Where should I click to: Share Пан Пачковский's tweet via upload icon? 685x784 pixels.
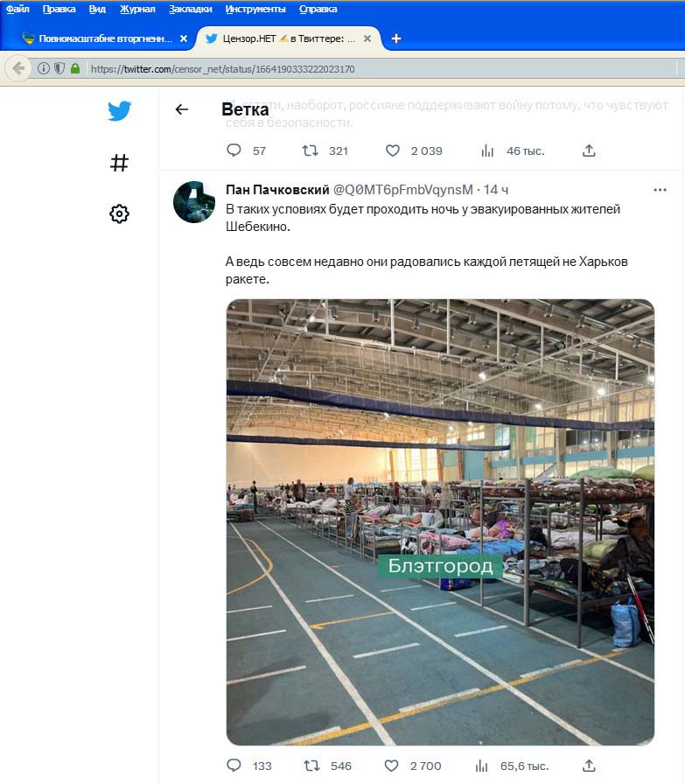tap(589, 765)
